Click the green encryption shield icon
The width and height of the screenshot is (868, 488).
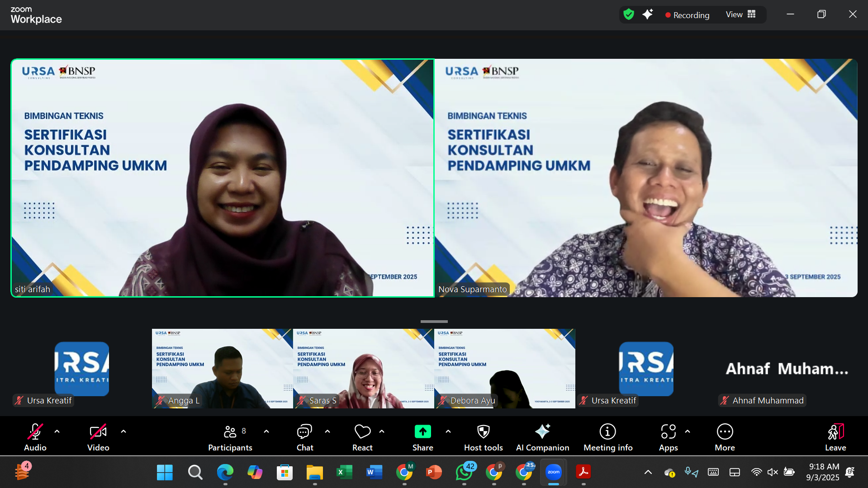(628, 14)
